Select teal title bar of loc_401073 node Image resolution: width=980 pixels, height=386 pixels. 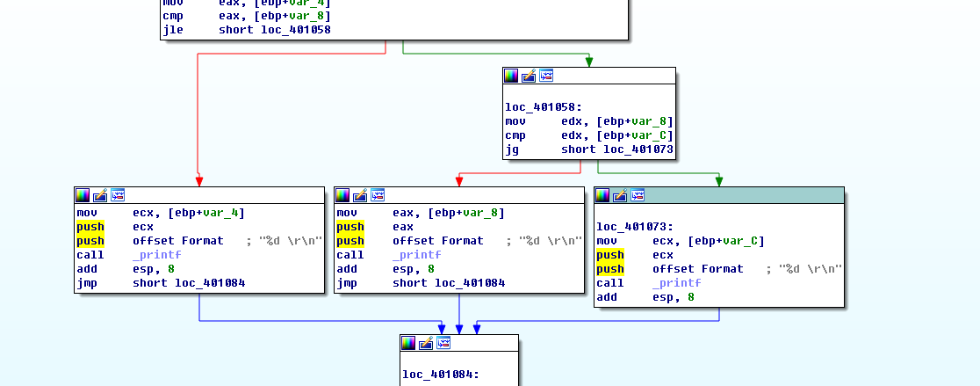pos(746,195)
